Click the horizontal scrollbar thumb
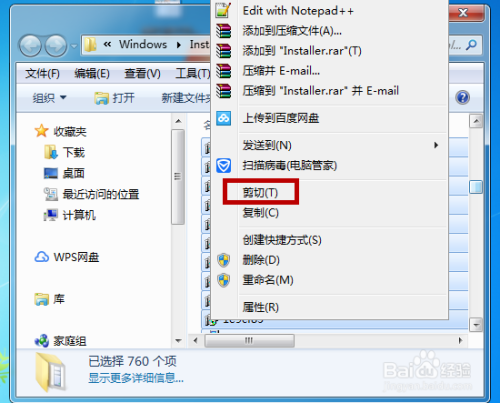This screenshot has height=403, width=500. 249,341
